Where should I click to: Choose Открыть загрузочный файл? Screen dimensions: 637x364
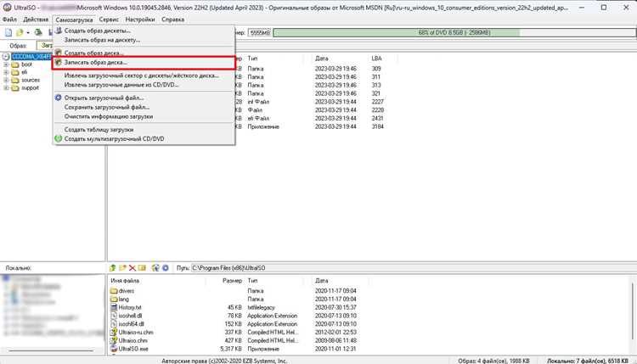[x=144, y=98]
